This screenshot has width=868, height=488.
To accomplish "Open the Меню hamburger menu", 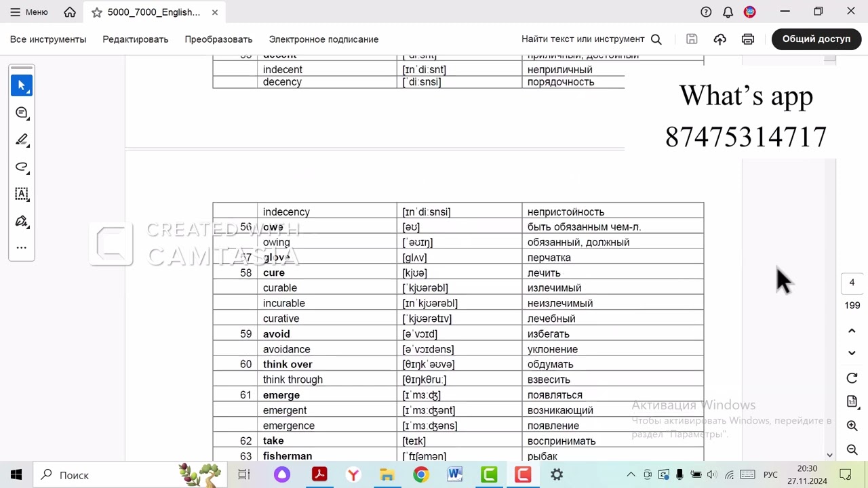I will click(x=28, y=12).
